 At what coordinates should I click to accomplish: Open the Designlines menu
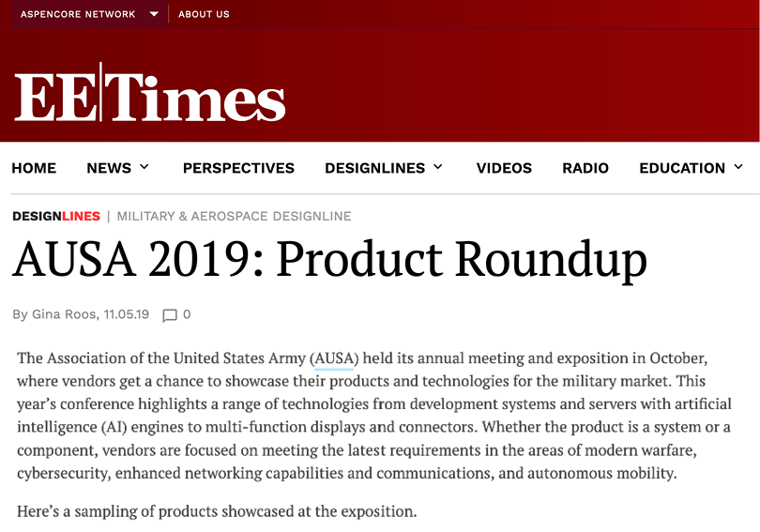click(x=374, y=168)
